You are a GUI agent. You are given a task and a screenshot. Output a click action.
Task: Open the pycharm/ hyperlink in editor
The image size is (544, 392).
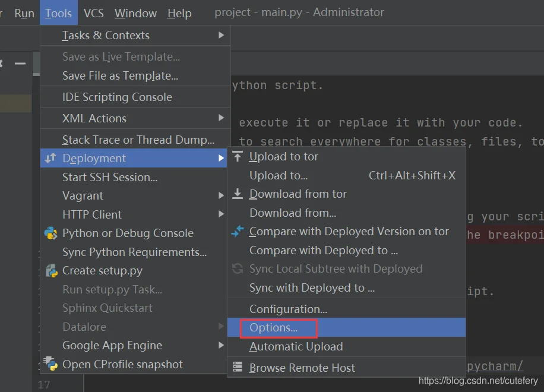coord(495,365)
